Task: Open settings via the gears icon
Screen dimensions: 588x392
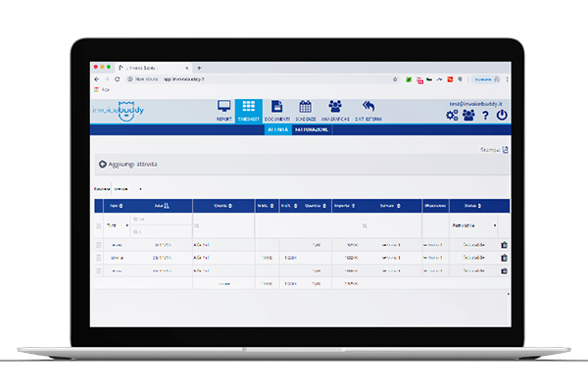Action: (452, 116)
